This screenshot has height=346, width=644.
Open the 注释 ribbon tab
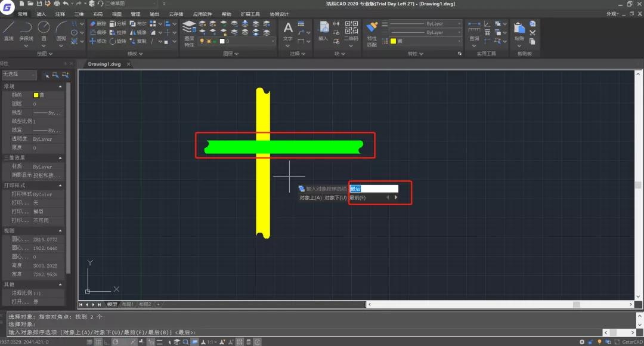click(x=60, y=14)
